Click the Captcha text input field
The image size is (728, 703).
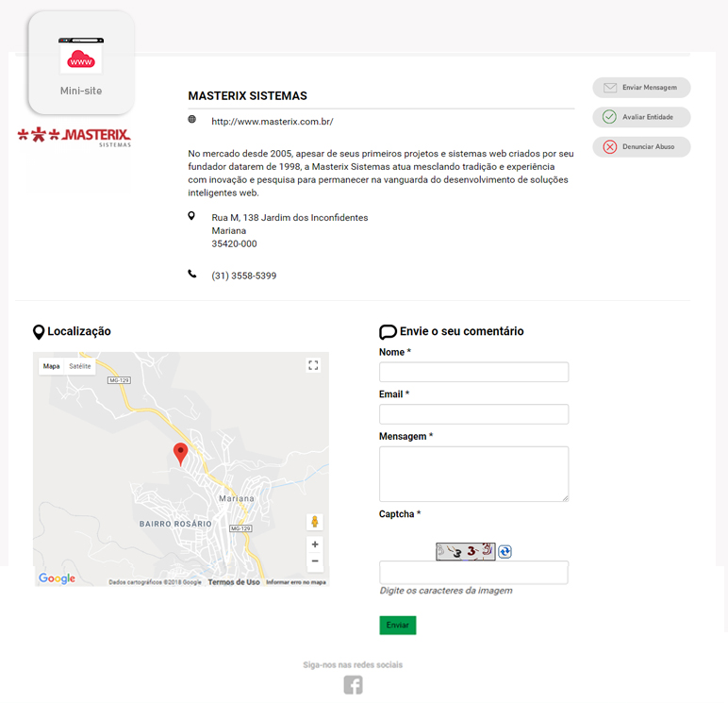pos(473,573)
